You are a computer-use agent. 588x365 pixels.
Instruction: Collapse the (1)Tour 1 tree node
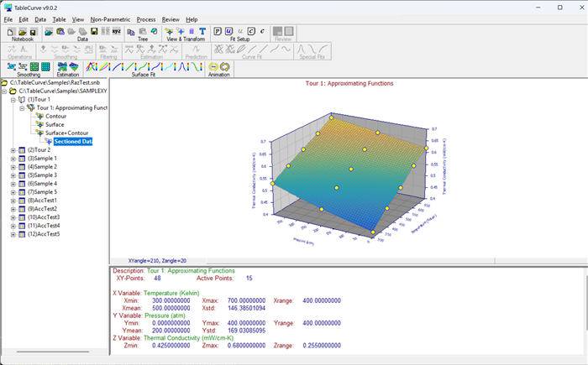tap(13, 100)
